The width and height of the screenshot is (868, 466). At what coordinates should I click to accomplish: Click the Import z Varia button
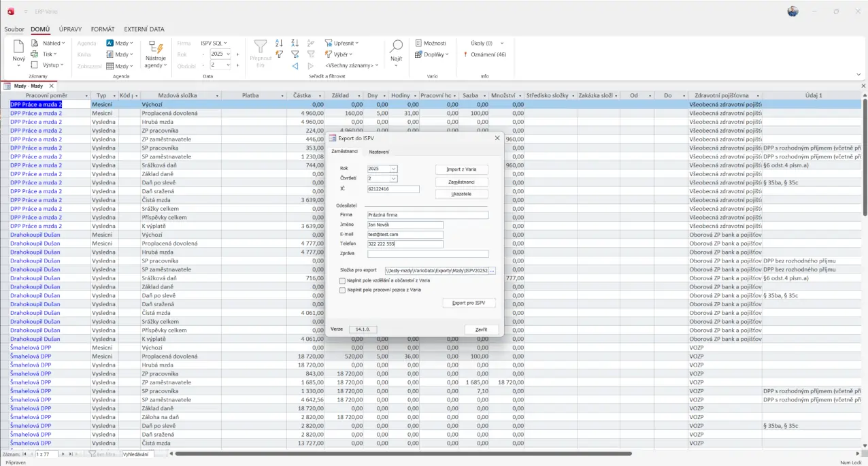pos(461,169)
